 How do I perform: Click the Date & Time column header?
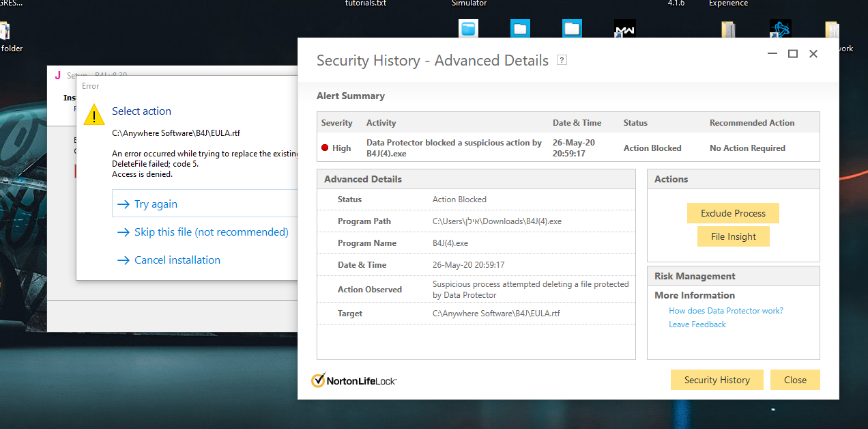click(x=577, y=123)
